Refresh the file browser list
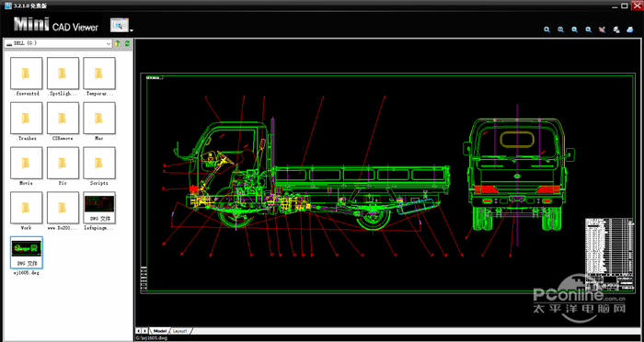This screenshot has width=644, height=342. (x=127, y=43)
